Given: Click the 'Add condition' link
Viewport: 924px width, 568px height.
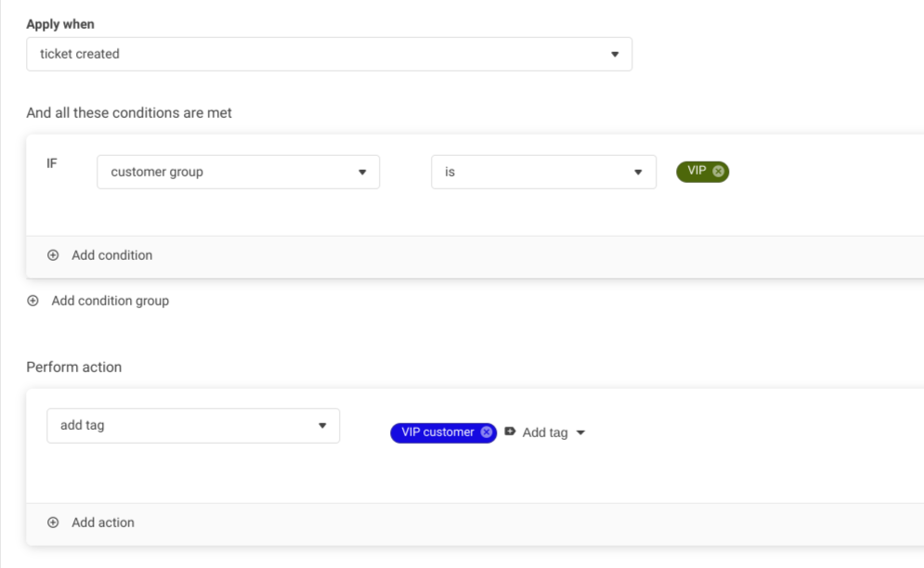Looking at the screenshot, I should (x=111, y=255).
